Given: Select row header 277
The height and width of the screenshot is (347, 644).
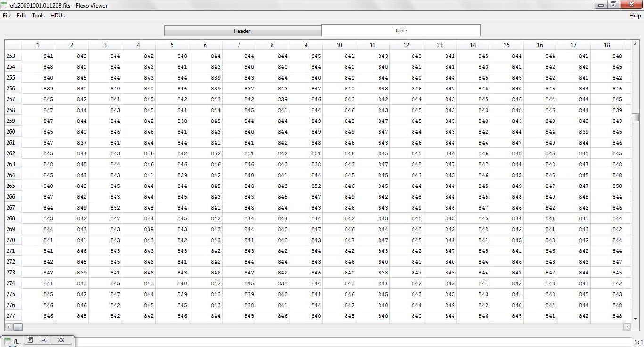Looking at the screenshot, I should point(13,316).
